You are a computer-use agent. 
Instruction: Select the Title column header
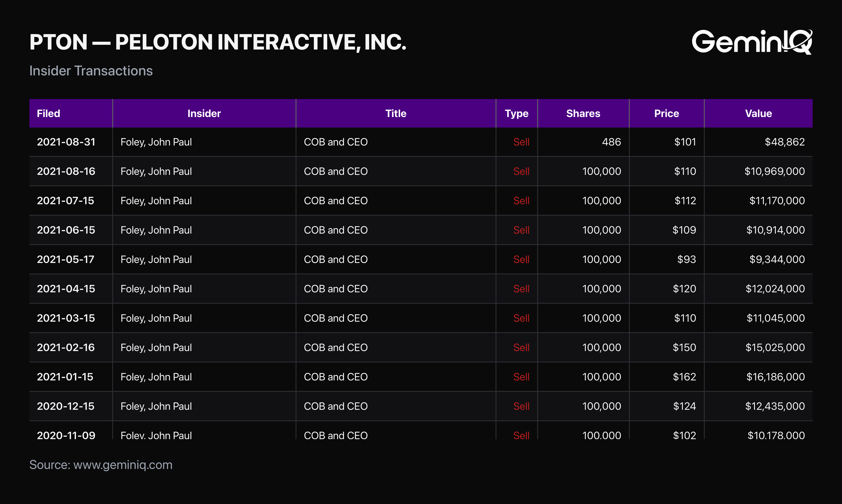[396, 113]
